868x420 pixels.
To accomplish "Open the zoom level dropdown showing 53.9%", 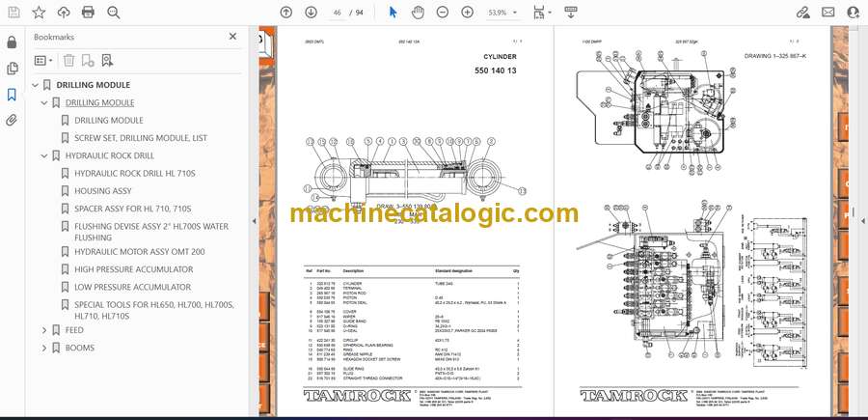I will coord(502,13).
